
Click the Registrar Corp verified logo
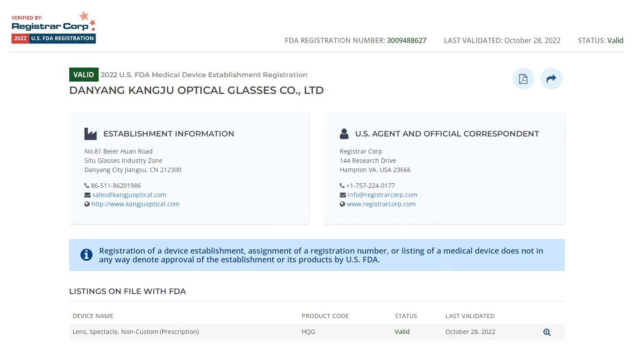(53, 28)
